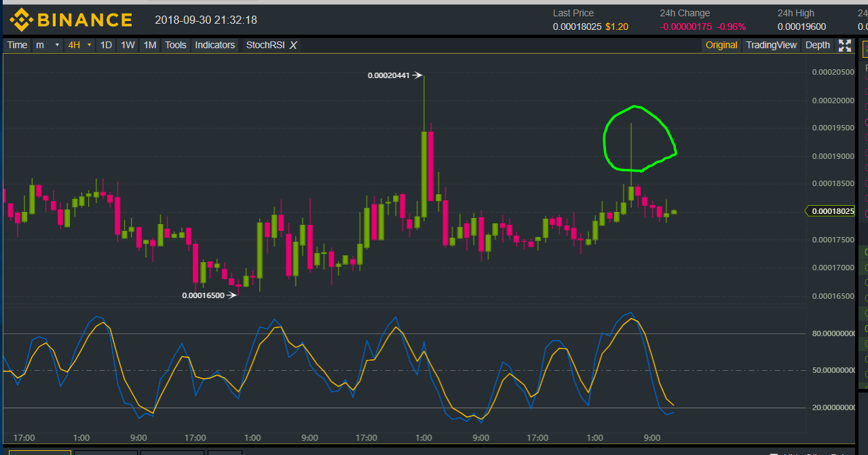Click the StochRSI indicator label
The image size is (868, 455).
[265, 45]
